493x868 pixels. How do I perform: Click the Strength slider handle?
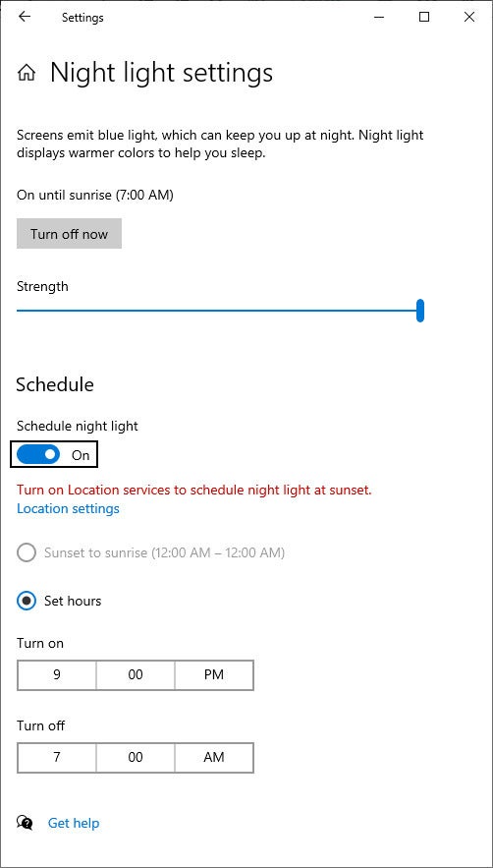click(420, 310)
